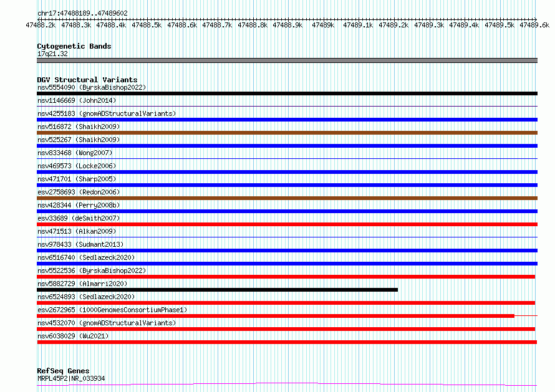
Task: Click the 47489k ruler position
Action: [323, 25]
